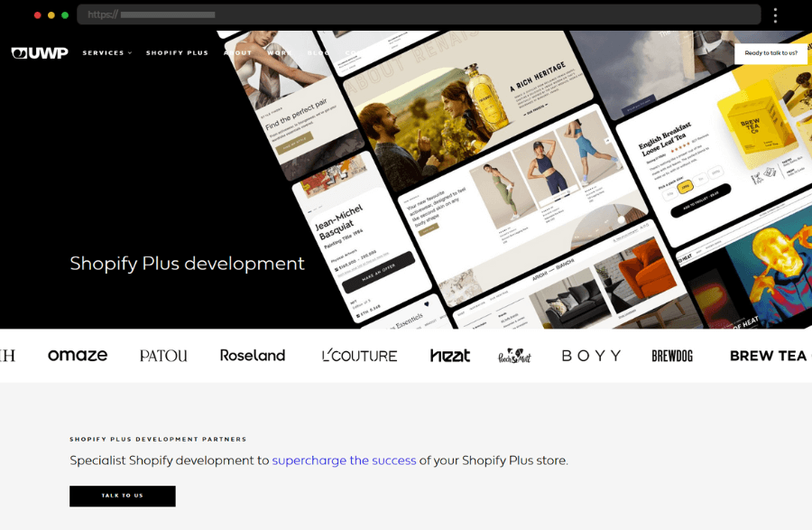Click the omaze brand logo
The width and height of the screenshot is (812, 530).
[78, 356]
